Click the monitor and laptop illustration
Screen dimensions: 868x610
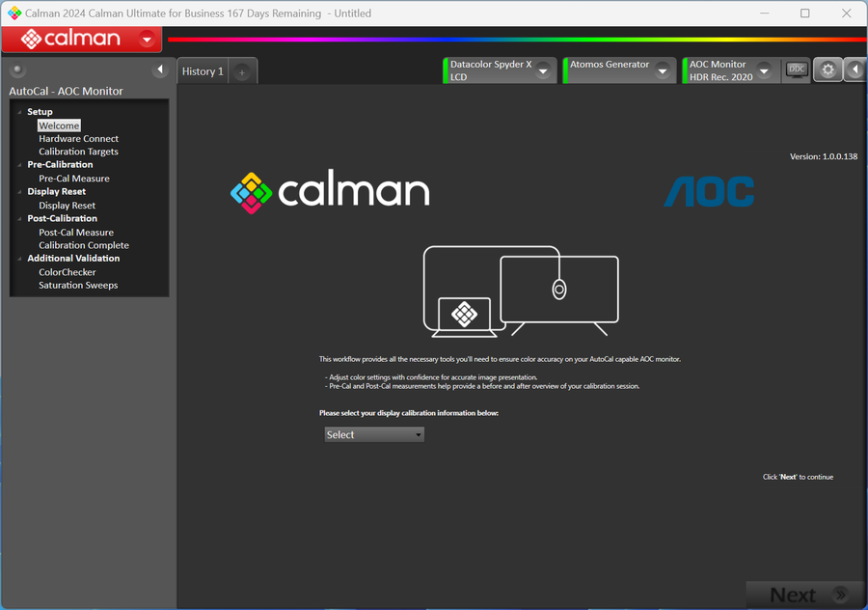(x=521, y=291)
